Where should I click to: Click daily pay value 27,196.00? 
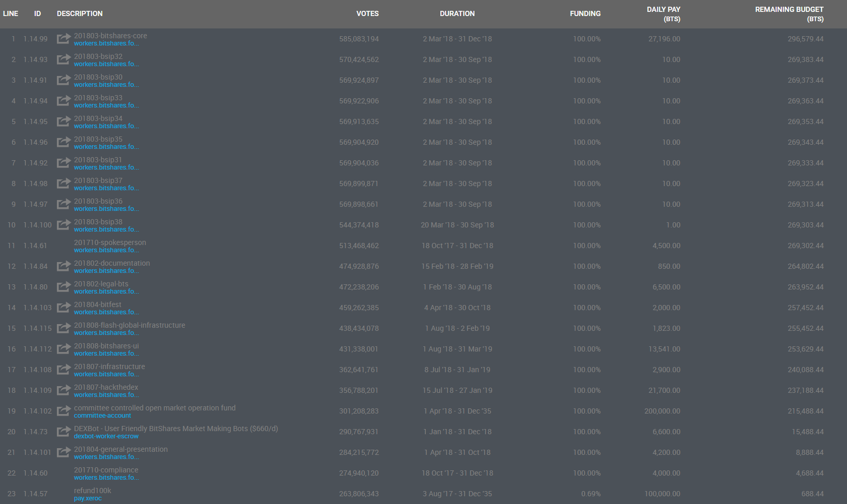coord(664,39)
